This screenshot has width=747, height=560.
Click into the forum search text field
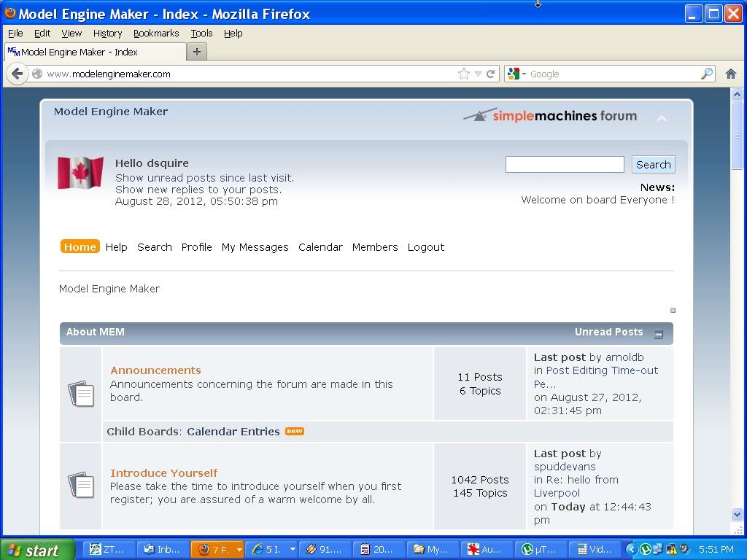point(565,164)
